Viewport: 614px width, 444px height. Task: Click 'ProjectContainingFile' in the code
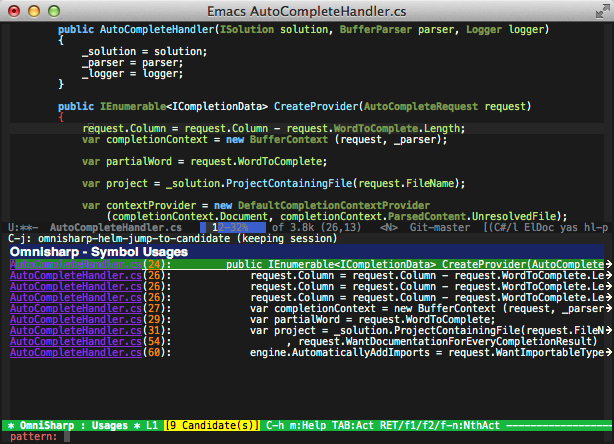[289, 184]
